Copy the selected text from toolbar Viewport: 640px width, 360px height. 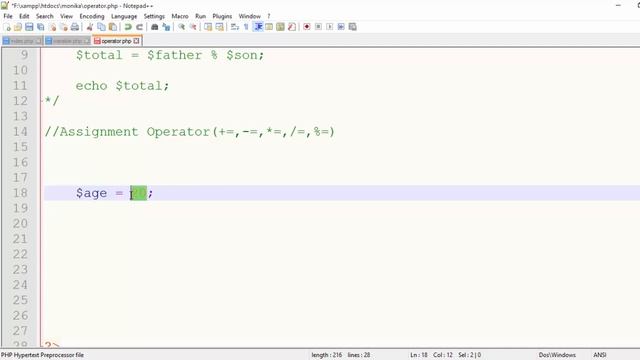coord(101,27)
